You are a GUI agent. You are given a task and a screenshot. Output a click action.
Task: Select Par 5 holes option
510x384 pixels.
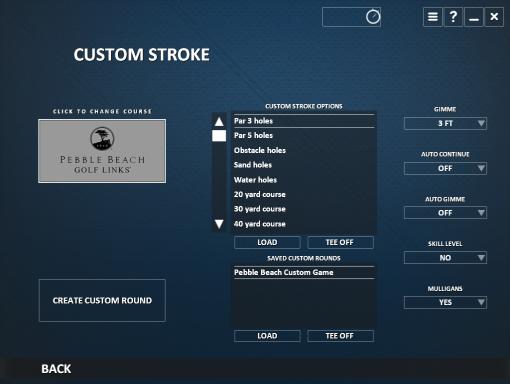tap(304, 135)
